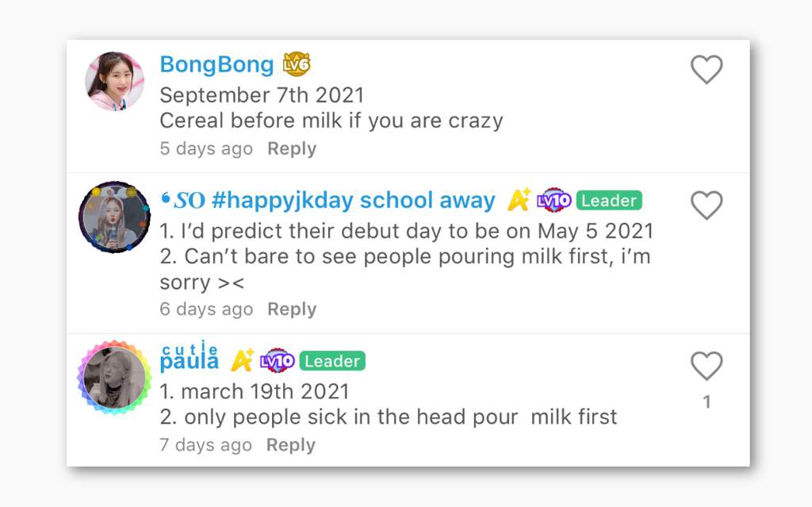Like BongBong's comment with the heart

707,69
